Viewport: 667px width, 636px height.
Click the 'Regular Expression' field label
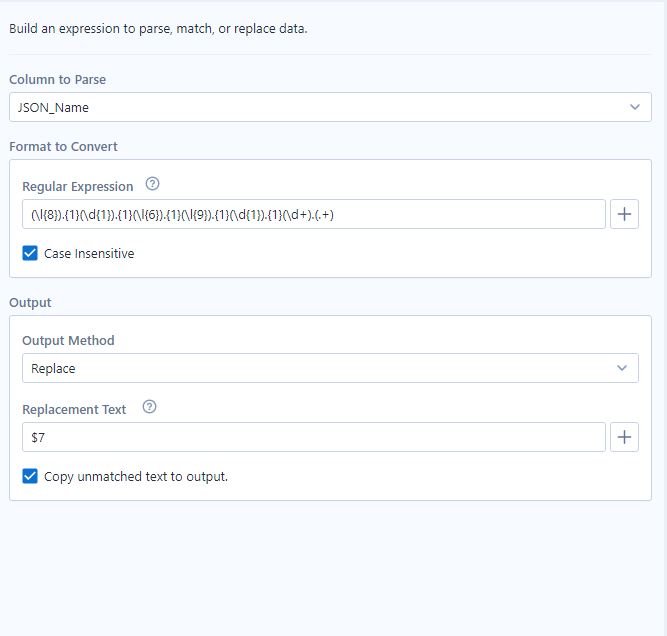coord(78,186)
